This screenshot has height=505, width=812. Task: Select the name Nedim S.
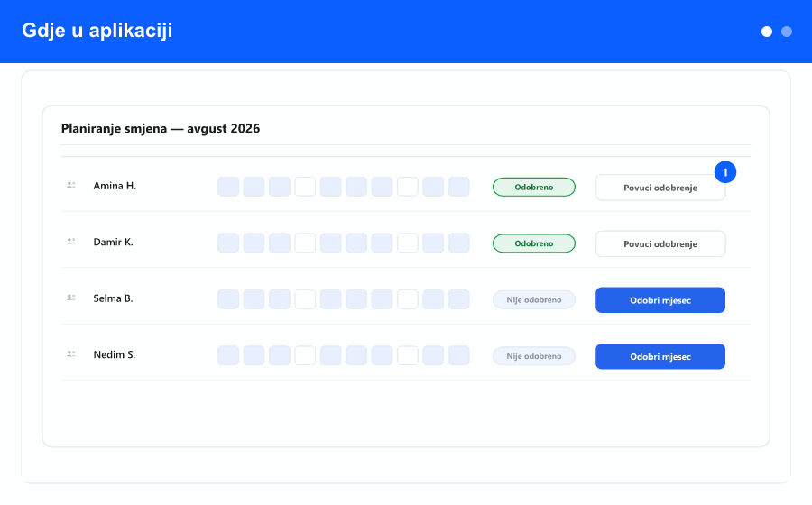pos(114,355)
